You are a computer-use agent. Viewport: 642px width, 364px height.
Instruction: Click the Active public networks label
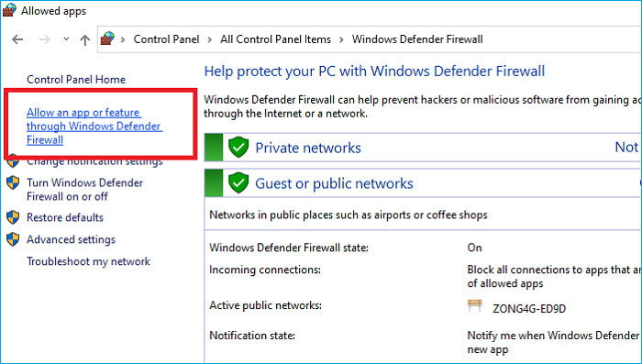[265, 305]
